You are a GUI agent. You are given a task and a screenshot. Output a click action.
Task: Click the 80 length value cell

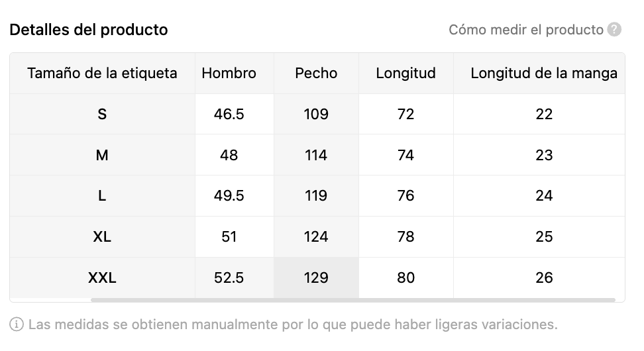point(405,278)
